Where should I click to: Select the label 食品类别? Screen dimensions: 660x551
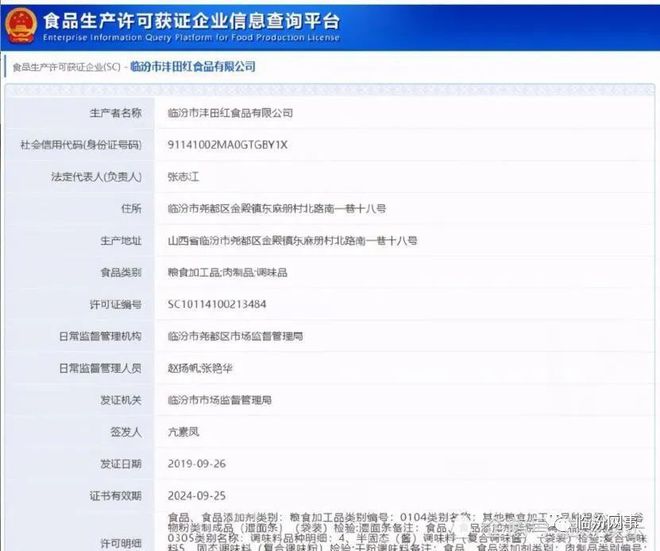(x=121, y=272)
